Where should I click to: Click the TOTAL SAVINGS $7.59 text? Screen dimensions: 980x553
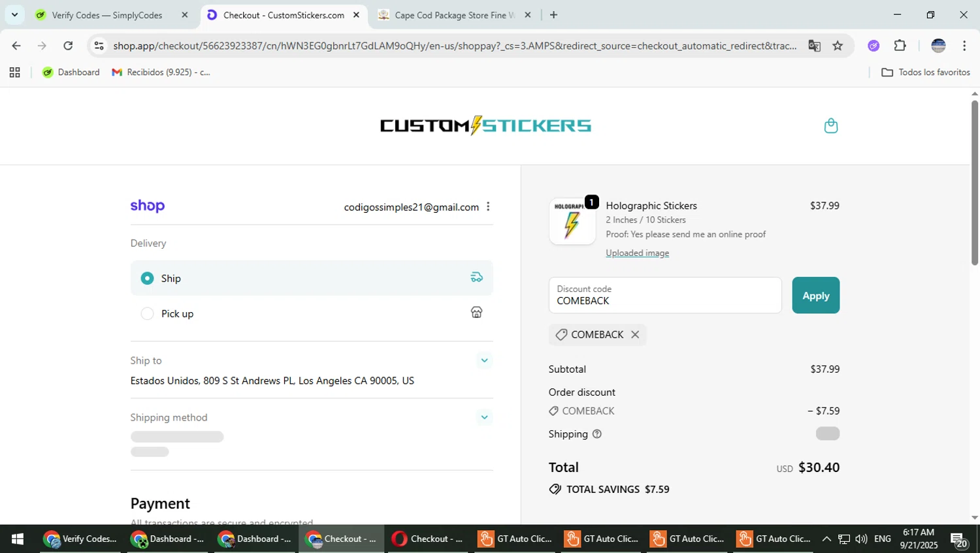[617, 489]
